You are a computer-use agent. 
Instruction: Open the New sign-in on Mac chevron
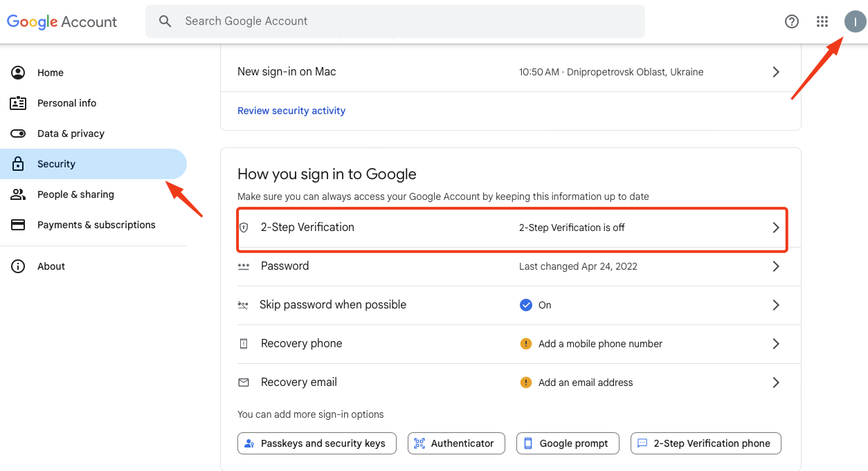[776, 72]
